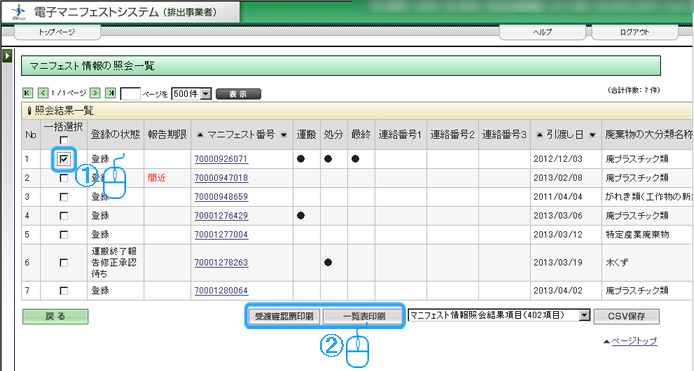The image size is (694, 371).
Task: Toggle the 一括選択 select-all checkbox
Action: point(64,140)
